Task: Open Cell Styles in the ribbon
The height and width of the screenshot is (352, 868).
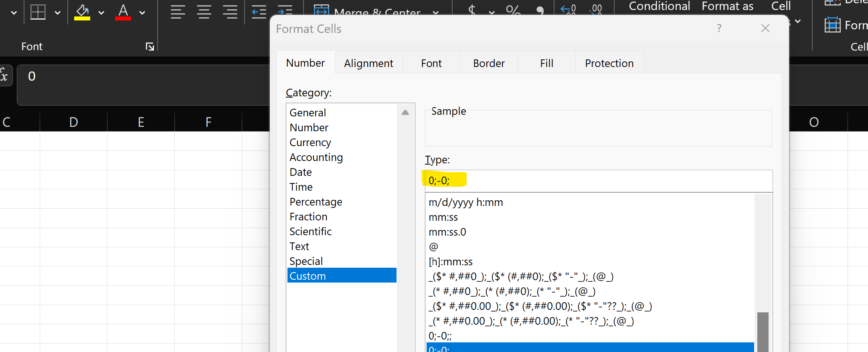Action: click(781, 6)
